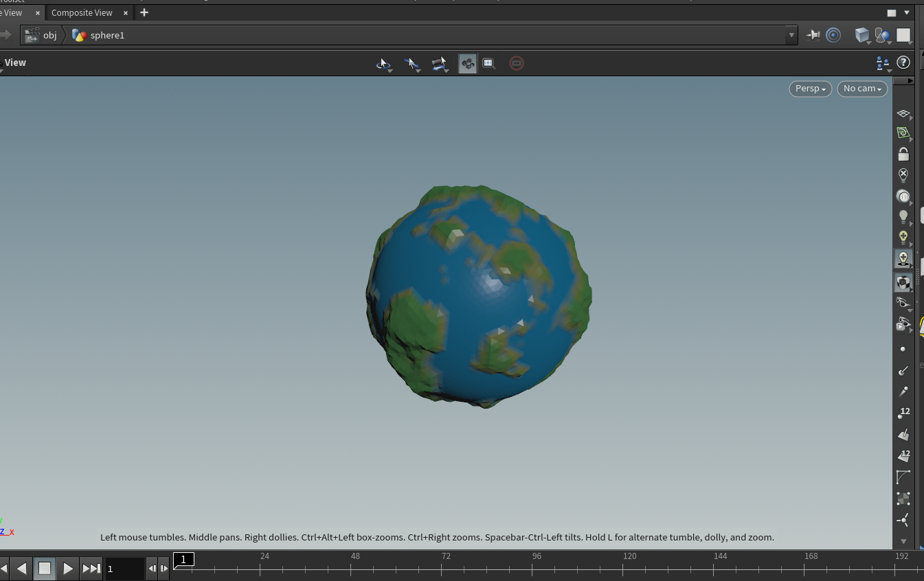Image resolution: width=924 pixels, height=581 pixels.
Task: Toggle the three-axis marker display icon
Action: [x=903, y=520]
